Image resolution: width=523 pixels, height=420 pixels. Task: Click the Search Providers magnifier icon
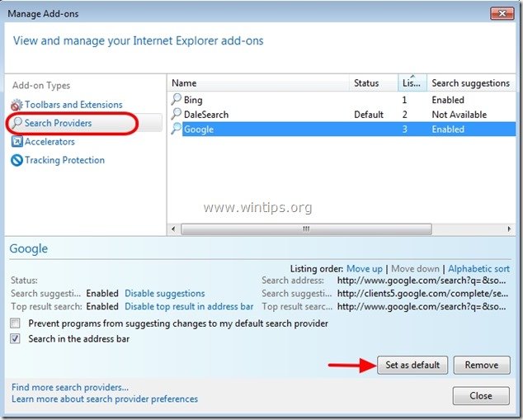click(16, 124)
